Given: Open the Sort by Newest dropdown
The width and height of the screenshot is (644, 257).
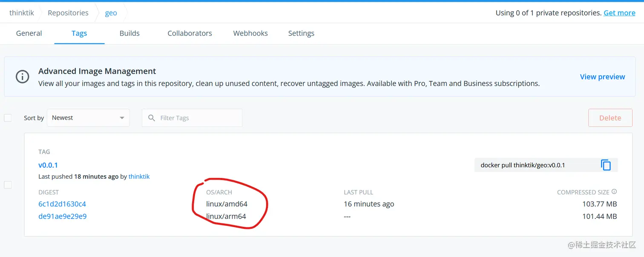Looking at the screenshot, I should (x=88, y=118).
